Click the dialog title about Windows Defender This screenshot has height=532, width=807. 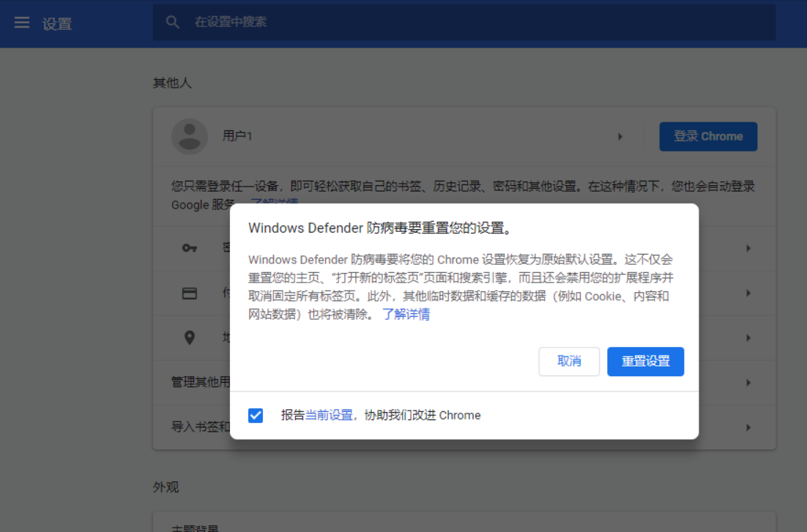point(381,228)
